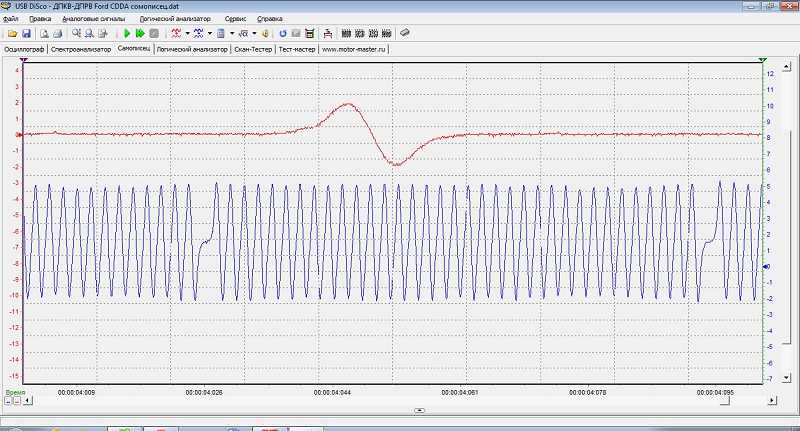Open print preview from the toolbar

tap(44, 34)
